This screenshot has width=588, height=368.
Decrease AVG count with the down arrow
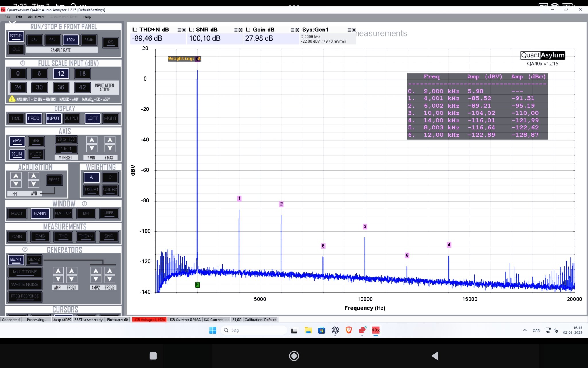[34, 184]
